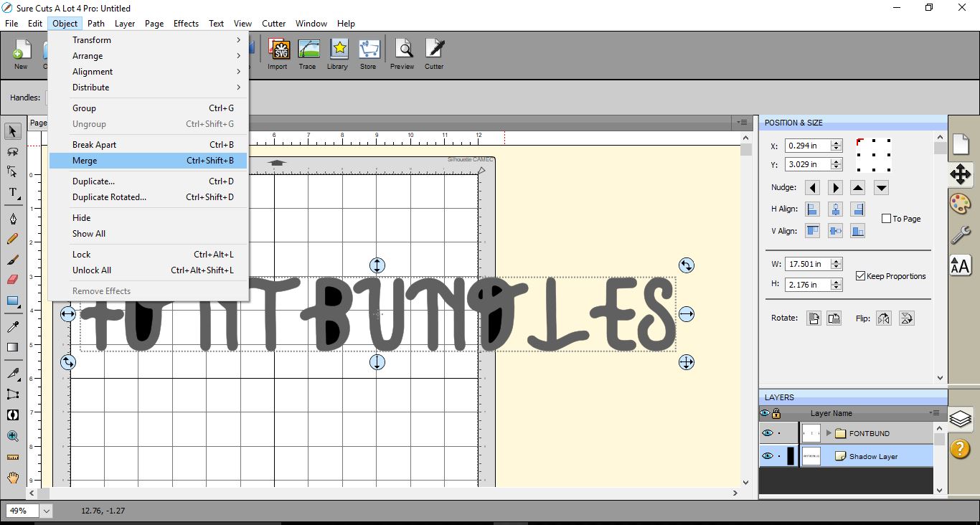Flip selection horizontally
This screenshot has width=980, height=525.
pos(884,318)
